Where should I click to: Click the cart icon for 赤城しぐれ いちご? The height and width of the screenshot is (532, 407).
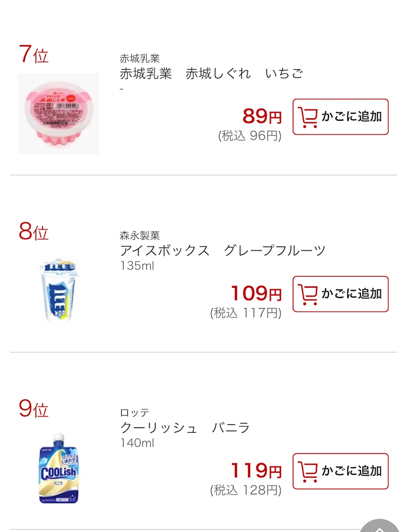pyautogui.click(x=308, y=117)
